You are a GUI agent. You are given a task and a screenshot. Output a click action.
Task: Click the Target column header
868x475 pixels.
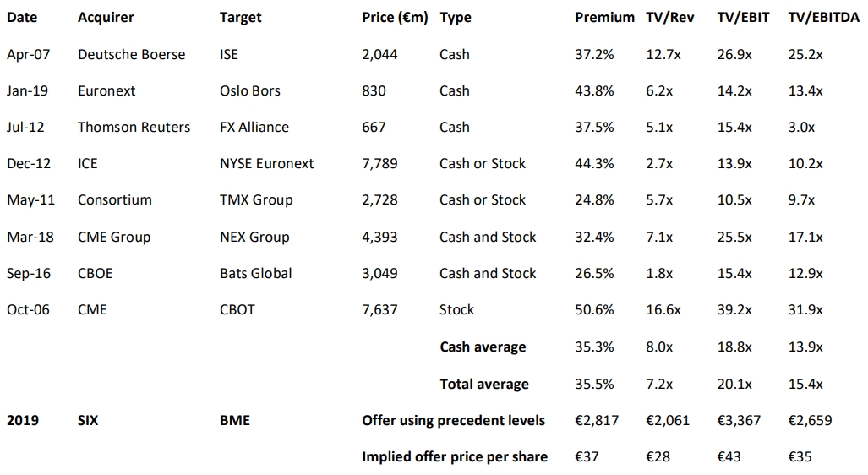point(241,17)
